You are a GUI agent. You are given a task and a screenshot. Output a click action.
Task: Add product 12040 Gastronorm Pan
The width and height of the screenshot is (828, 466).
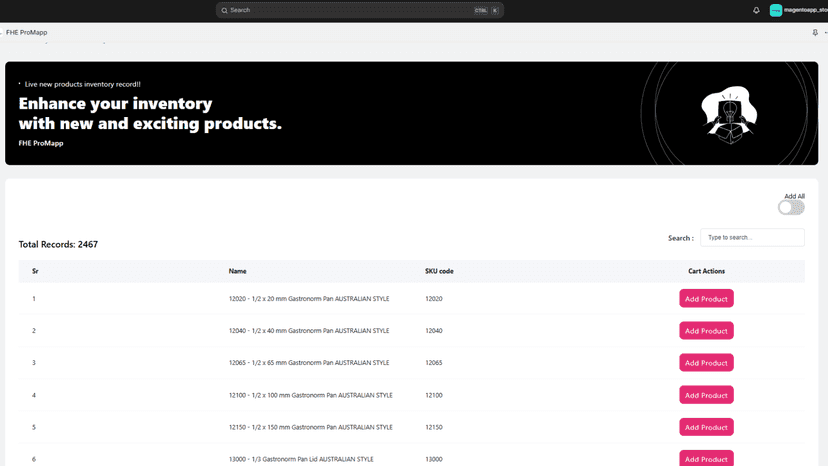706,331
